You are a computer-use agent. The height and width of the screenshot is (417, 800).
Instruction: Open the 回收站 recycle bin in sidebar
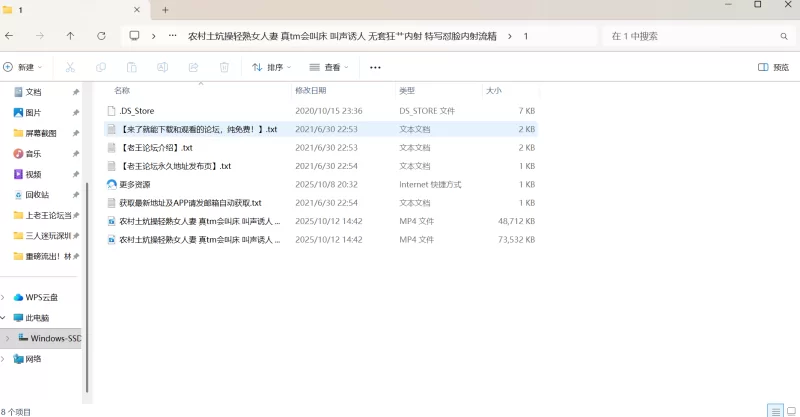pyautogui.click(x=36, y=194)
